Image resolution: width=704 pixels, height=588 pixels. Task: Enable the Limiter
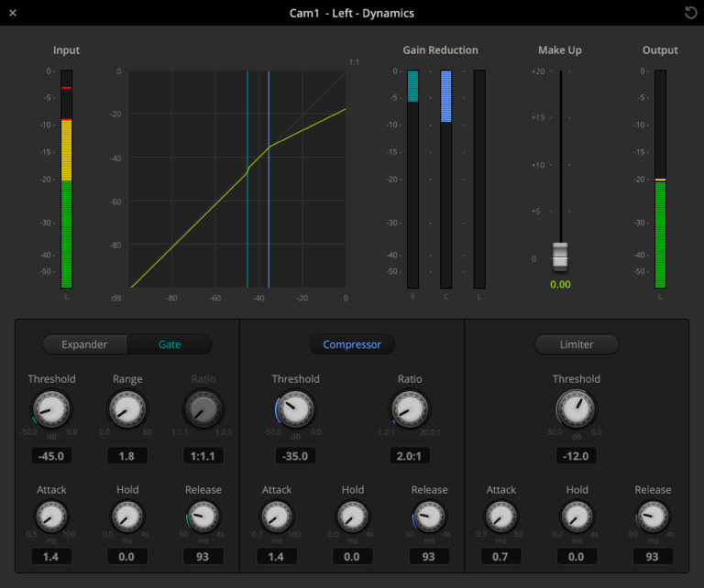577,344
